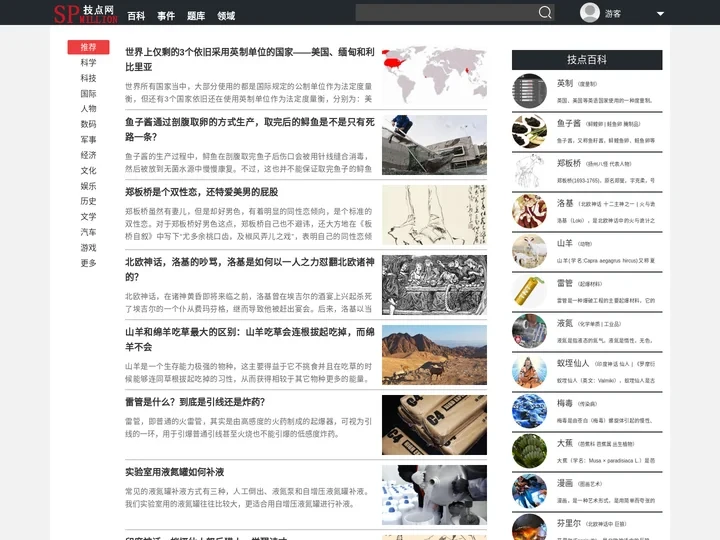Open the Norse engraving article thumbnail
Viewport: 720px width, 540px height.
[x=434, y=285]
